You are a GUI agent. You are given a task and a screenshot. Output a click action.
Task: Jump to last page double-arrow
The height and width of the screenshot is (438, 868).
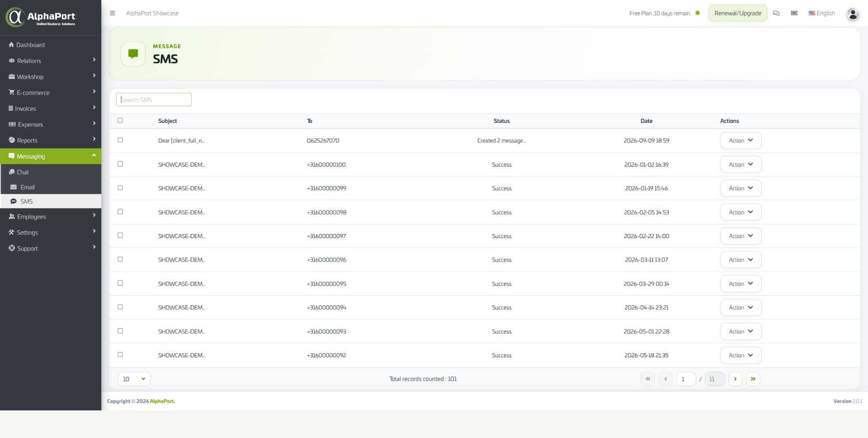point(753,379)
